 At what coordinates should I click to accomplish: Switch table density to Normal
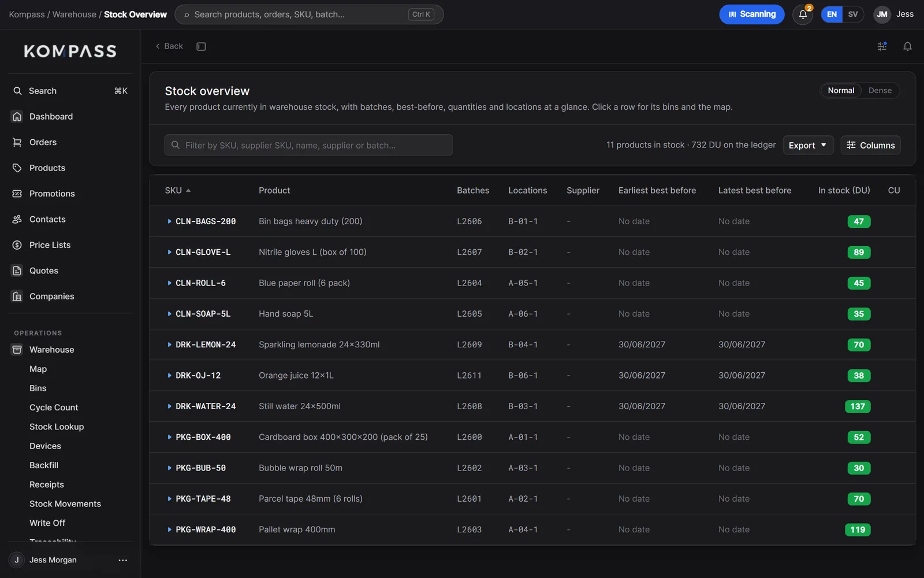841,90
